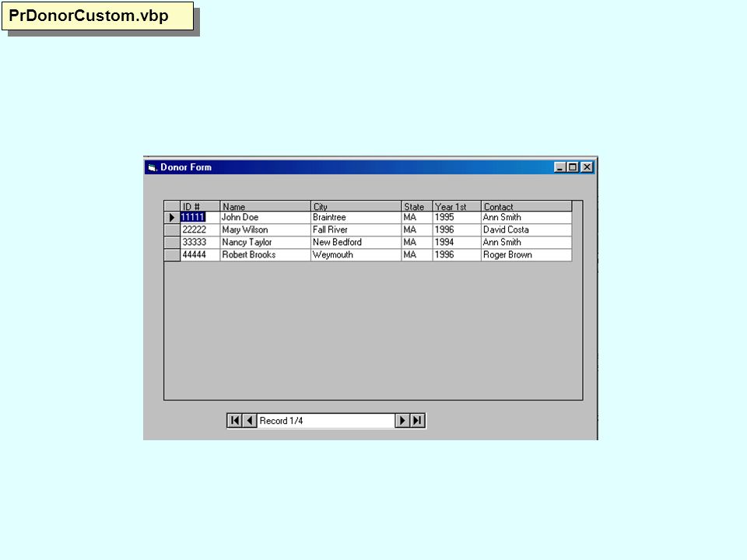This screenshot has height=560, width=747.
Task: Close the Donor Form window
Action: (587, 167)
